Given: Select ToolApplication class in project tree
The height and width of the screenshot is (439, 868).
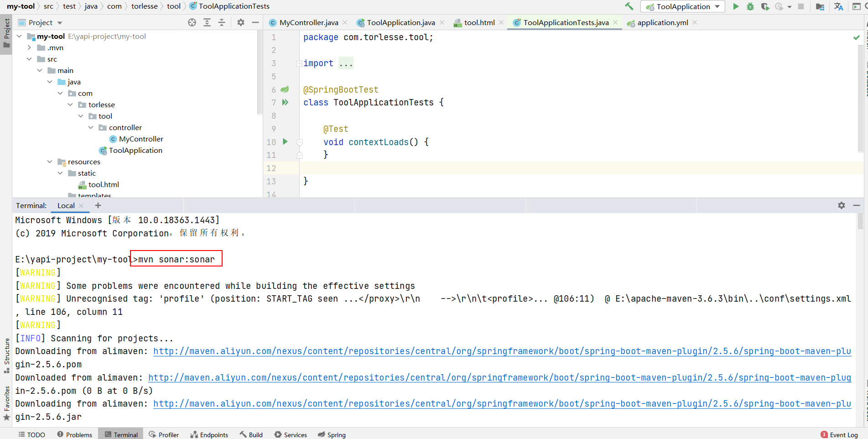Looking at the screenshot, I should (135, 150).
